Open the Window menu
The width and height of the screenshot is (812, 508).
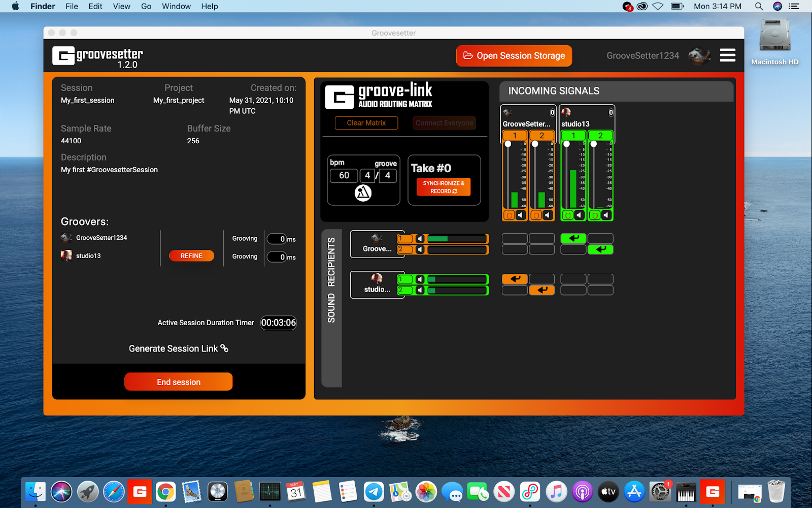[176, 6]
